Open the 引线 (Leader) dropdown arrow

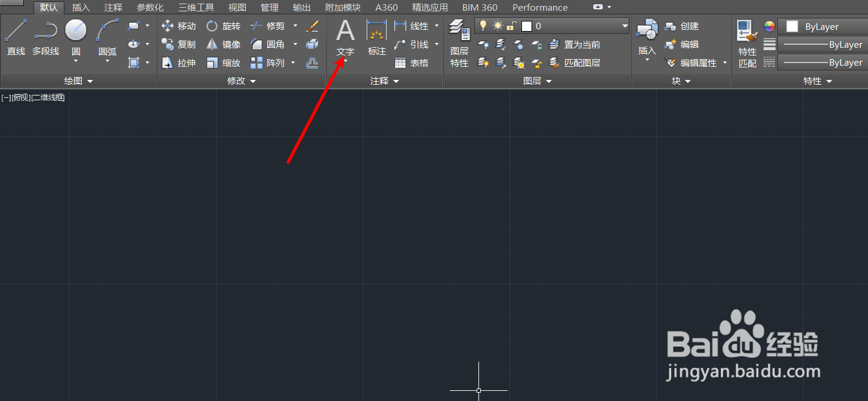click(437, 44)
